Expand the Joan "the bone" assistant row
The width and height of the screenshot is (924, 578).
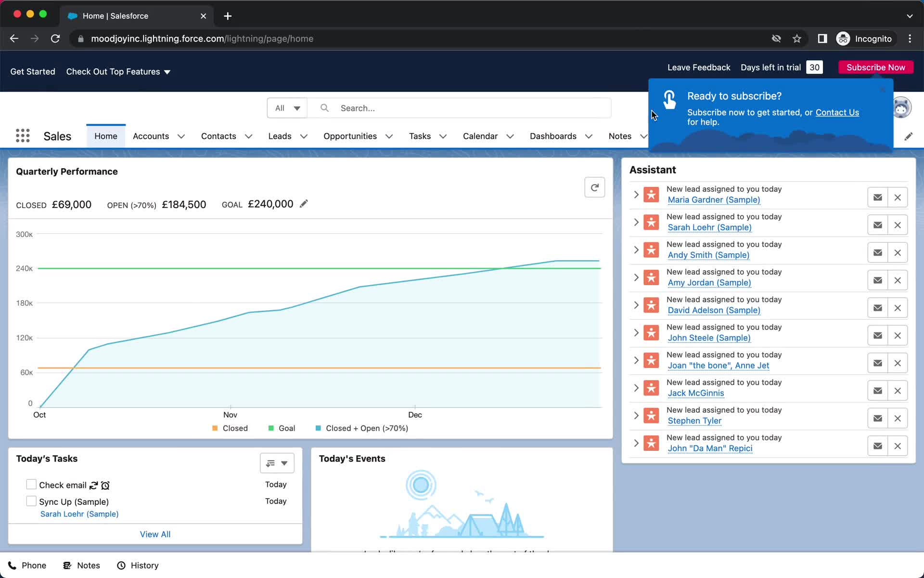click(636, 360)
